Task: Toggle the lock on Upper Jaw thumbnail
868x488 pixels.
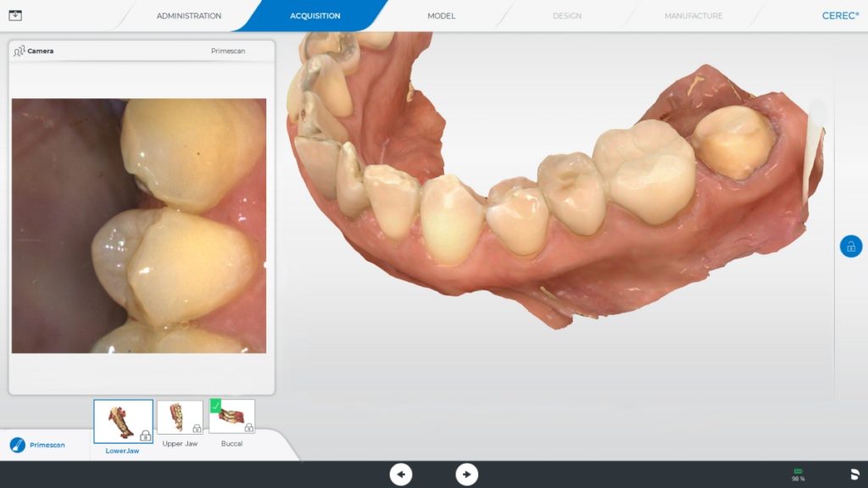Action: click(x=197, y=429)
